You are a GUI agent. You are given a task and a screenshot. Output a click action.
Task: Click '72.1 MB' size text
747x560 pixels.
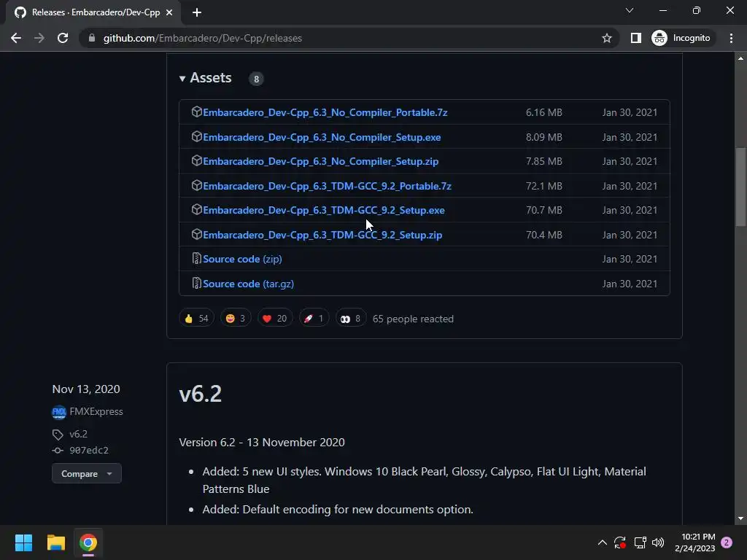544,186
